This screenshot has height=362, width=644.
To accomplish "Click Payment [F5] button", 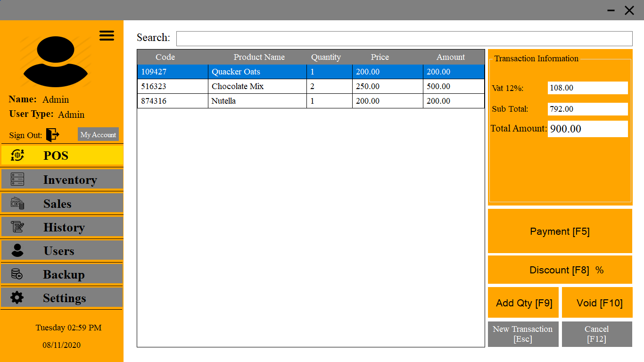I will coord(560,231).
